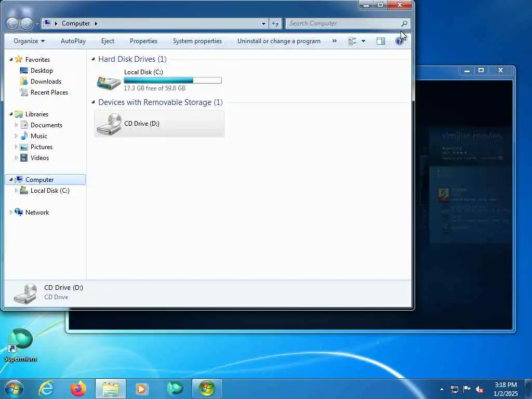The height and width of the screenshot is (399, 532).
Task: Refresh the Computer view
Action: pos(275,23)
